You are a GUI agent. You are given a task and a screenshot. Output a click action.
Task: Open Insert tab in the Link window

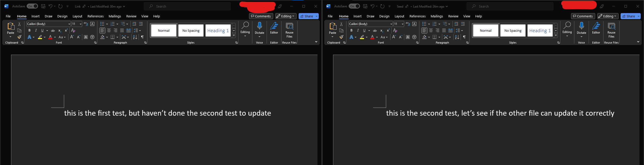35,16
